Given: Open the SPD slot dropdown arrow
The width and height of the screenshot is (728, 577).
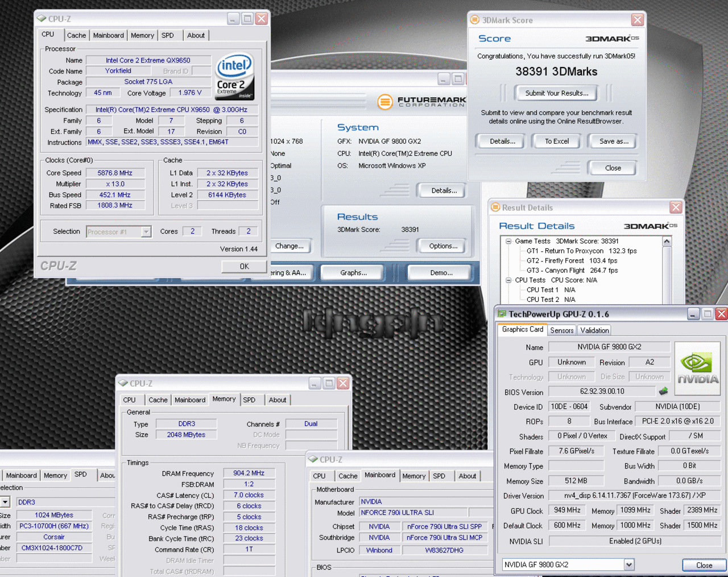Looking at the screenshot, I should pyautogui.click(x=5, y=502).
